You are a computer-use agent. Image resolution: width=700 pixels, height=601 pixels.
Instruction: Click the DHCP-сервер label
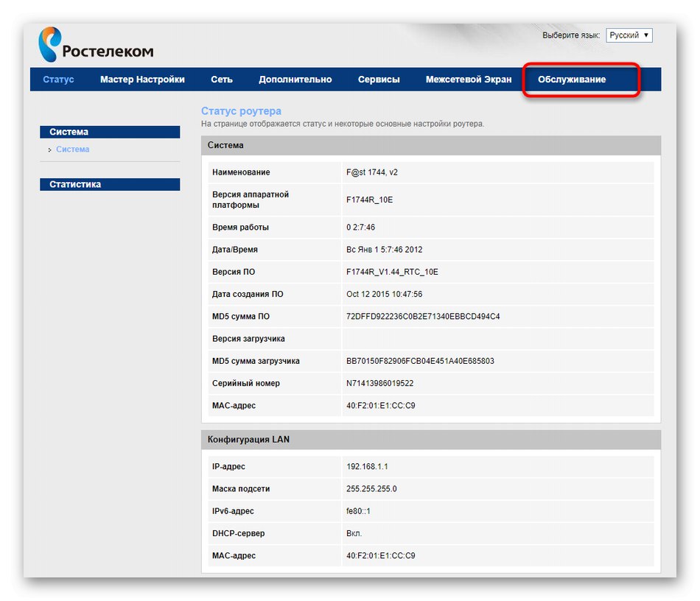point(238,534)
